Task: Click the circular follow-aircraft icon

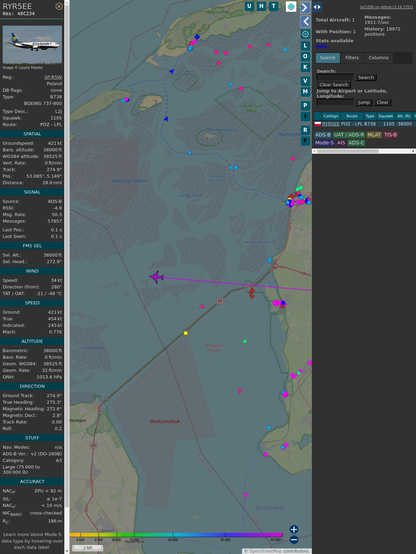Action: pyautogui.click(x=305, y=34)
